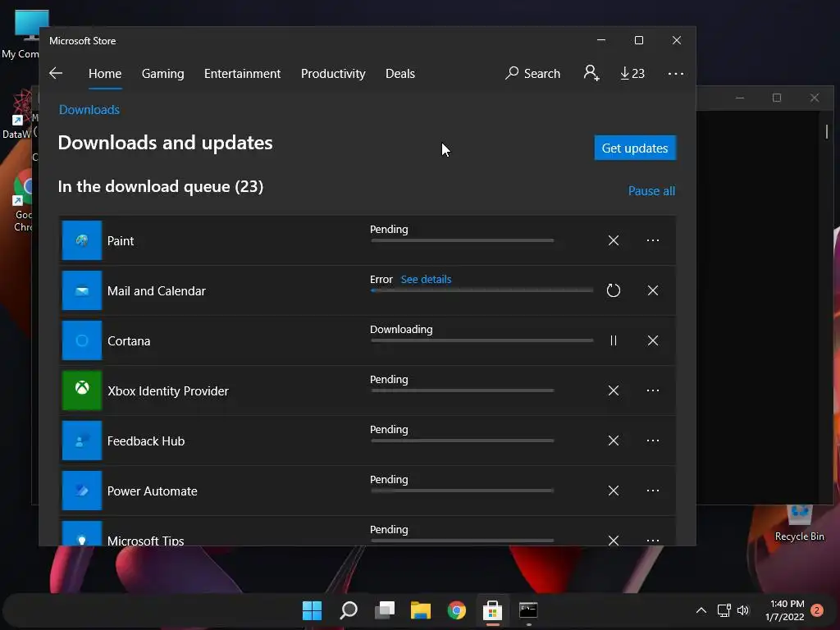Open the Command Prompt taskbar icon

528,610
